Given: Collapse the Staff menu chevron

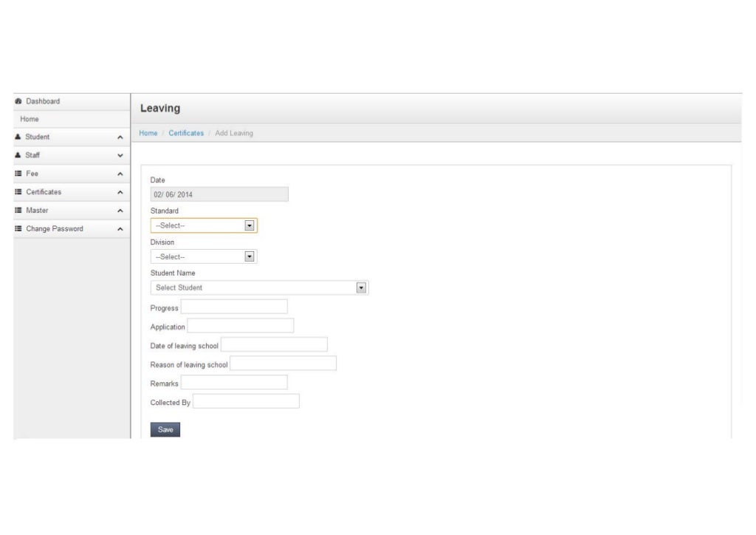Looking at the screenshot, I should 120,156.
